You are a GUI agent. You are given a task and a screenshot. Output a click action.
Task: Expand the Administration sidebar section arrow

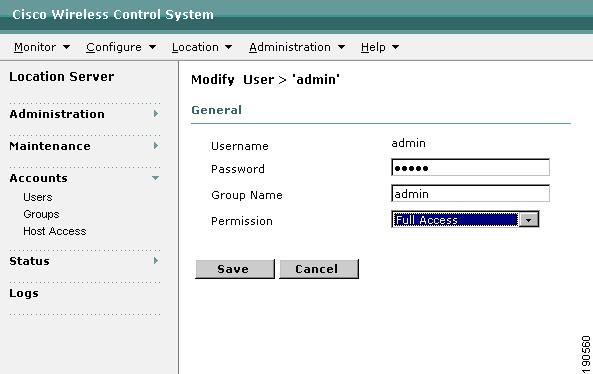(x=155, y=113)
